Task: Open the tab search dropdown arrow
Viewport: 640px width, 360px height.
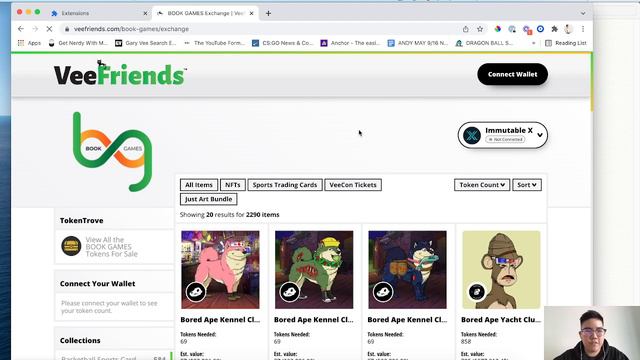Action: (x=583, y=13)
